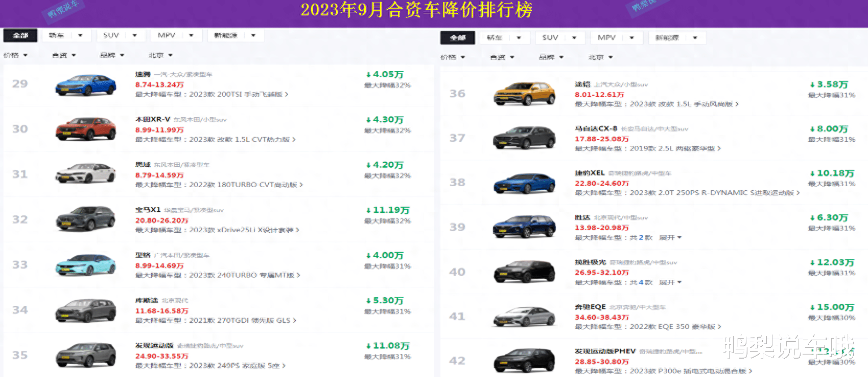Screen dimensions: 868x377
Task: Expand the left panel 北京 city filter
Action: point(160,55)
